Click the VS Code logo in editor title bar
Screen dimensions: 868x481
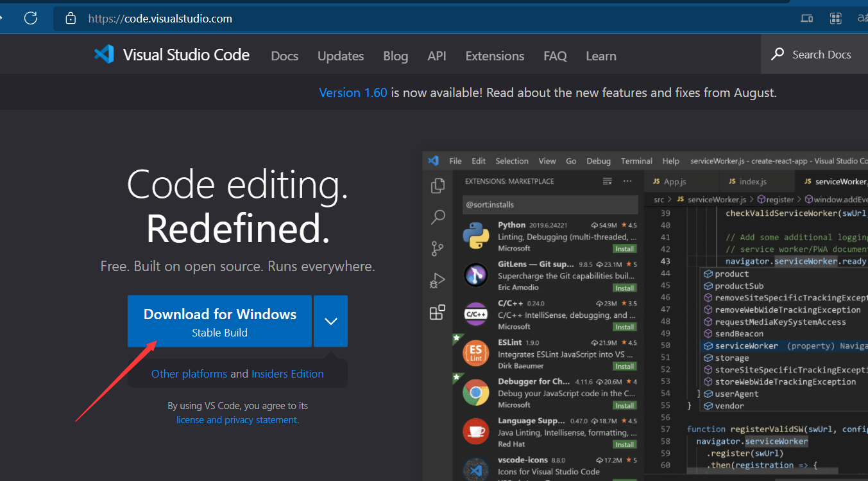coord(433,161)
